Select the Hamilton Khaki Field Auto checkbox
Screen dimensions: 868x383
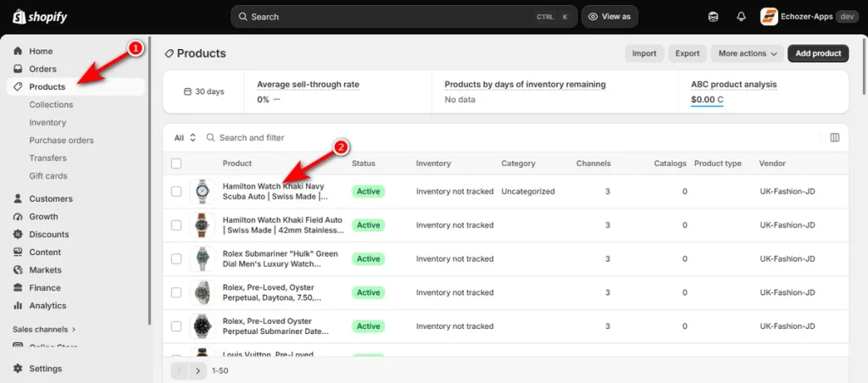pos(176,225)
